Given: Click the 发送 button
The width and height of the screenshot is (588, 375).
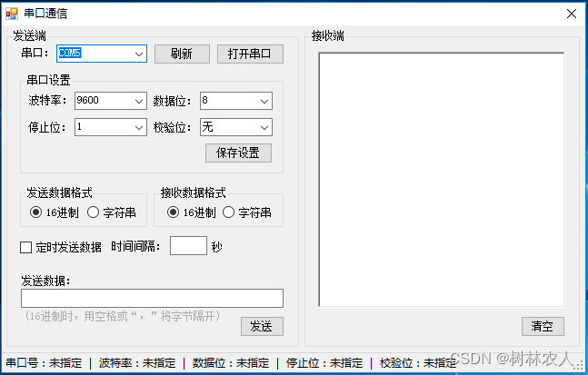Looking at the screenshot, I should pyautogui.click(x=262, y=326).
